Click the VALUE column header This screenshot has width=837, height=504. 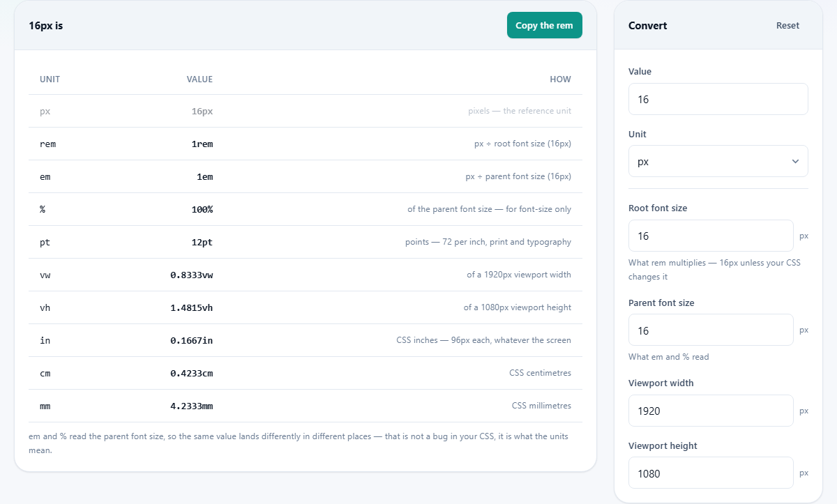pyautogui.click(x=199, y=79)
